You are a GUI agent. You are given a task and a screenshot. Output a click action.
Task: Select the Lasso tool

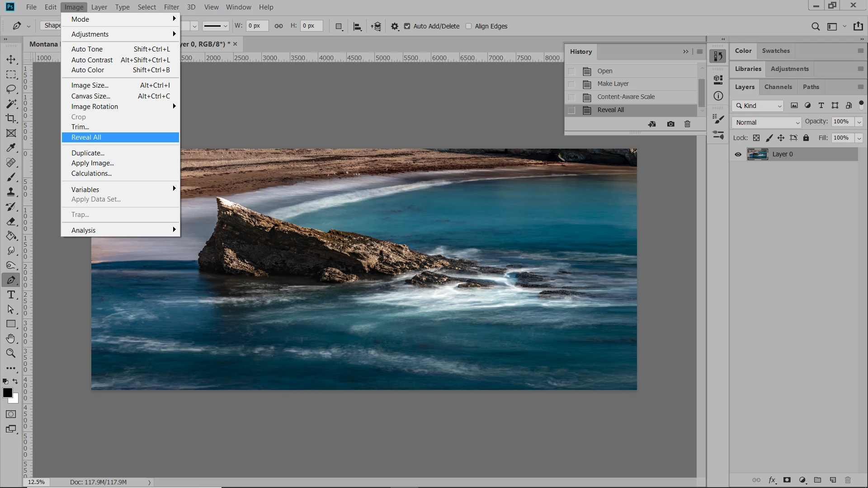point(11,89)
